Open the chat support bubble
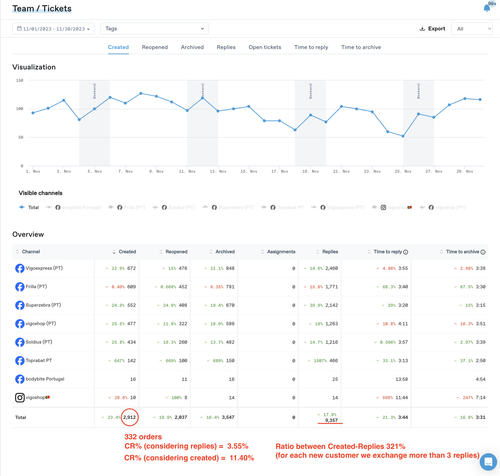The image size is (500, 476). (x=488, y=462)
